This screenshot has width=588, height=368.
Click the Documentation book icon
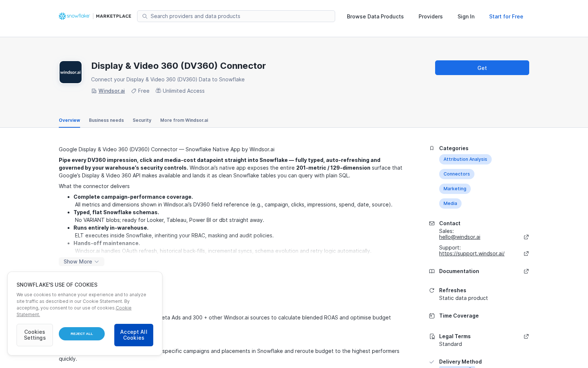pos(432,271)
